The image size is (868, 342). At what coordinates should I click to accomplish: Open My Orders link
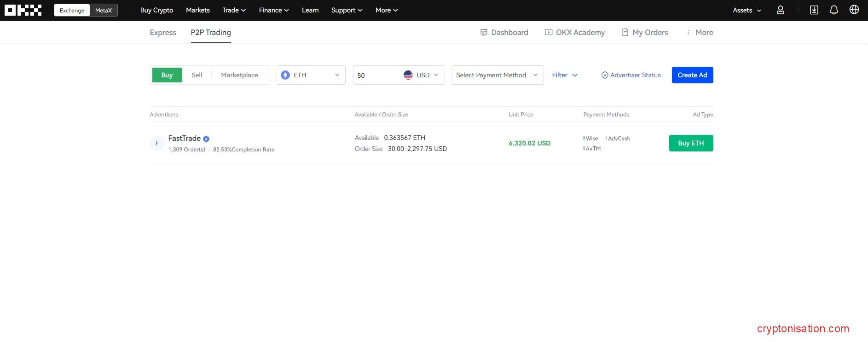point(645,32)
